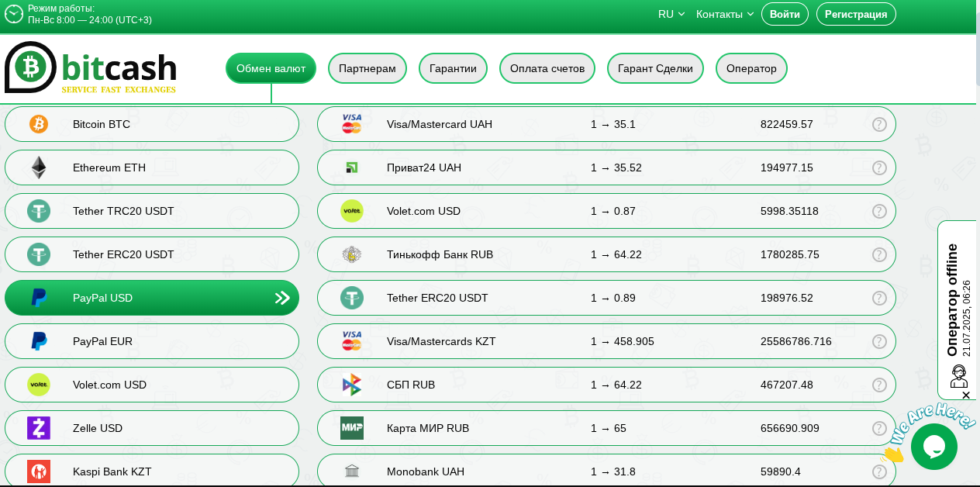The image size is (980, 487).
Task: Click the PayPal EUR logo icon
Action: coord(39,341)
